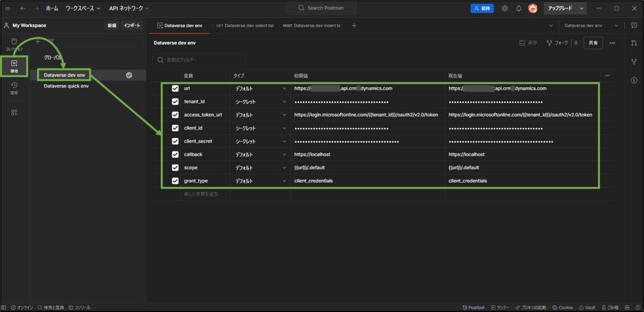Expand the ワークスペース menu
This screenshot has height=312, width=644.
83,8
